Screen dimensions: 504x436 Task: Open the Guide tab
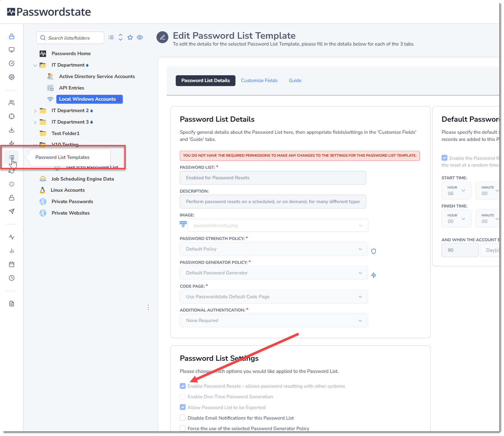(x=295, y=81)
